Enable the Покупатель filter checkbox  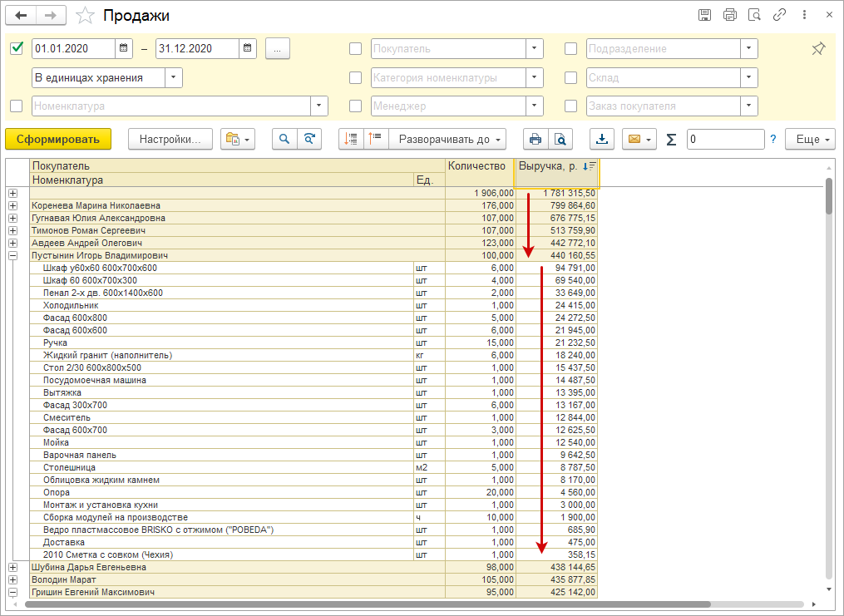point(356,49)
